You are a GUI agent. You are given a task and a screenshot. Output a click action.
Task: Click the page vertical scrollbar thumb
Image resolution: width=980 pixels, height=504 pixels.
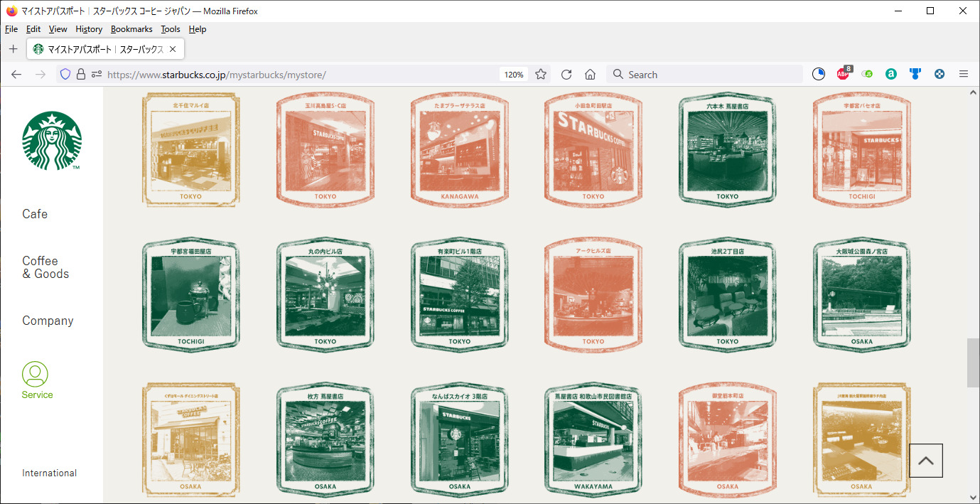click(x=973, y=363)
